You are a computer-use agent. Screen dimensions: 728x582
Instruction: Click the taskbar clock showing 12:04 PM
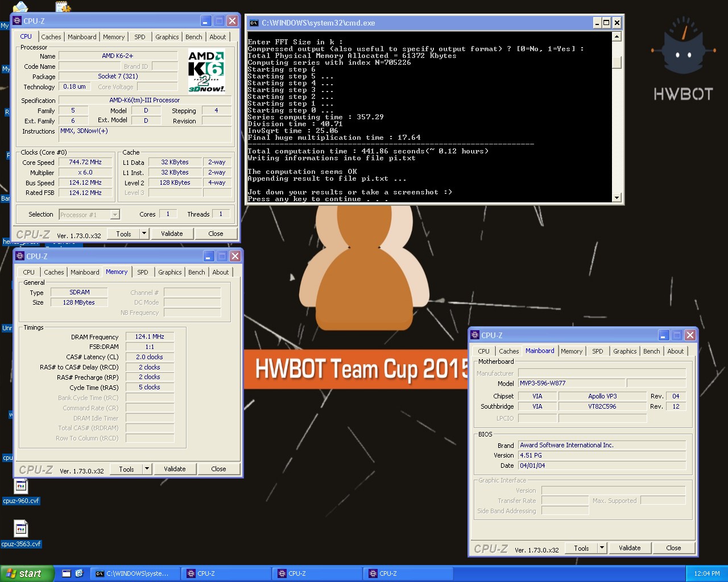707,574
